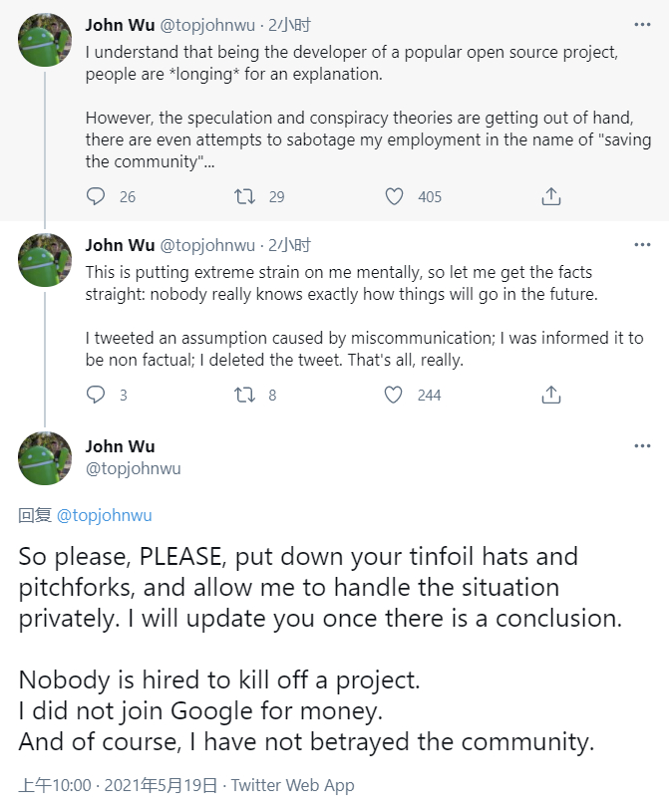Open John Wu's profile name in first tweet

[120, 25]
